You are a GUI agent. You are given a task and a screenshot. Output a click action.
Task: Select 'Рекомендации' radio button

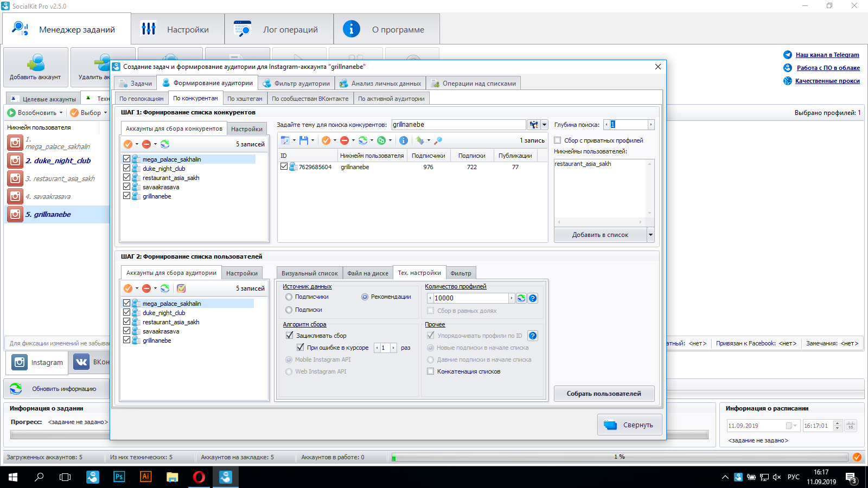tap(365, 297)
